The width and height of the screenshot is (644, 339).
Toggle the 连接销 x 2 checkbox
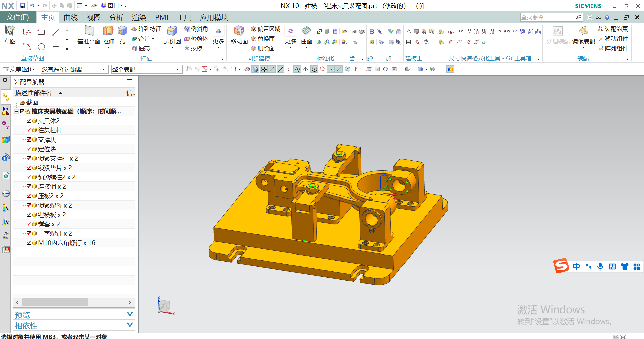click(x=29, y=186)
